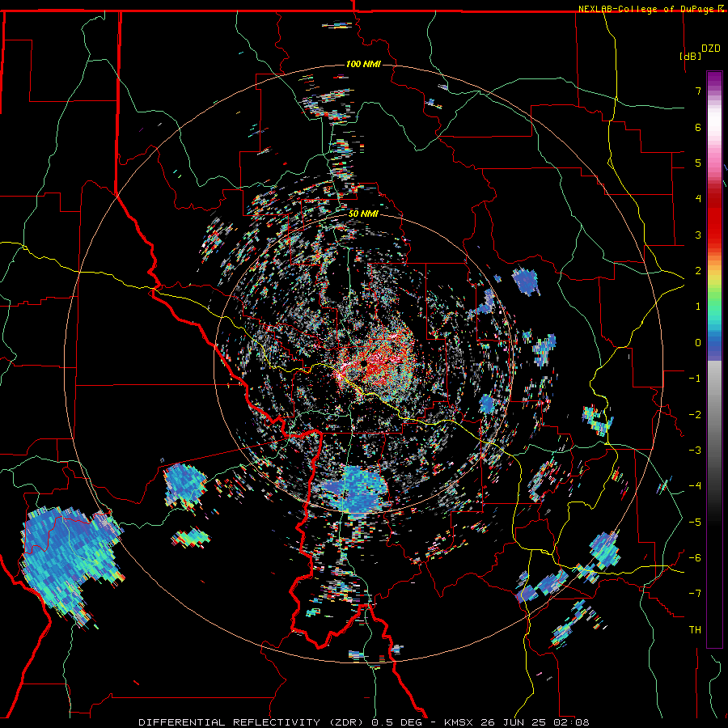The image size is (728, 728).
Task: Click legend value "5" on the scale
Action: [698, 163]
